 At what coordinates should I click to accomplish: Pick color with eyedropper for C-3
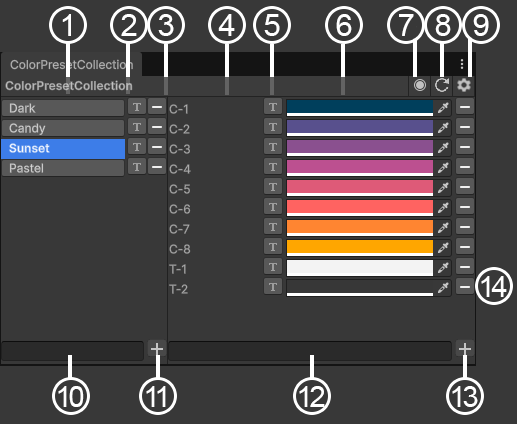click(x=443, y=148)
